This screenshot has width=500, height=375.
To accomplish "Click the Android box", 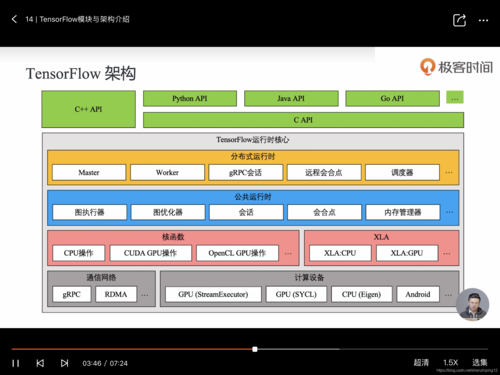I will tap(418, 294).
